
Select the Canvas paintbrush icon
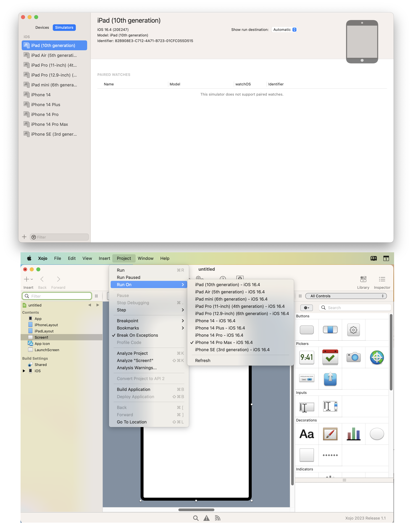click(330, 434)
